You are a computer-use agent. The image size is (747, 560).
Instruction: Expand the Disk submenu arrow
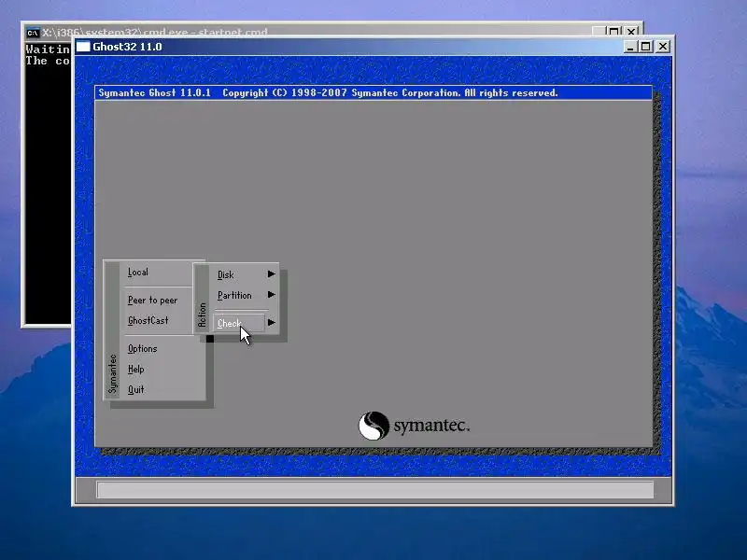point(271,273)
